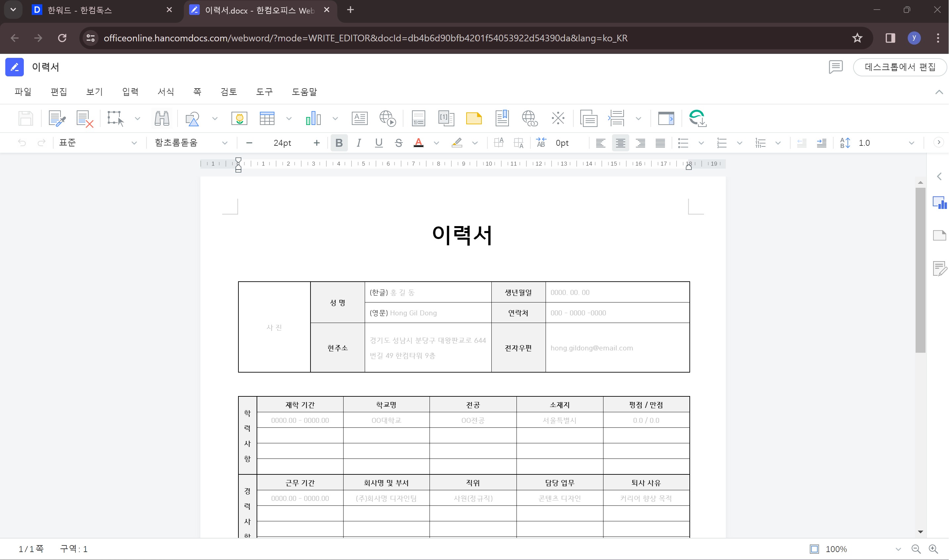Screen dimensions: 949x560
Task: Insert a text box from the toolbar
Action: [x=360, y=118]
